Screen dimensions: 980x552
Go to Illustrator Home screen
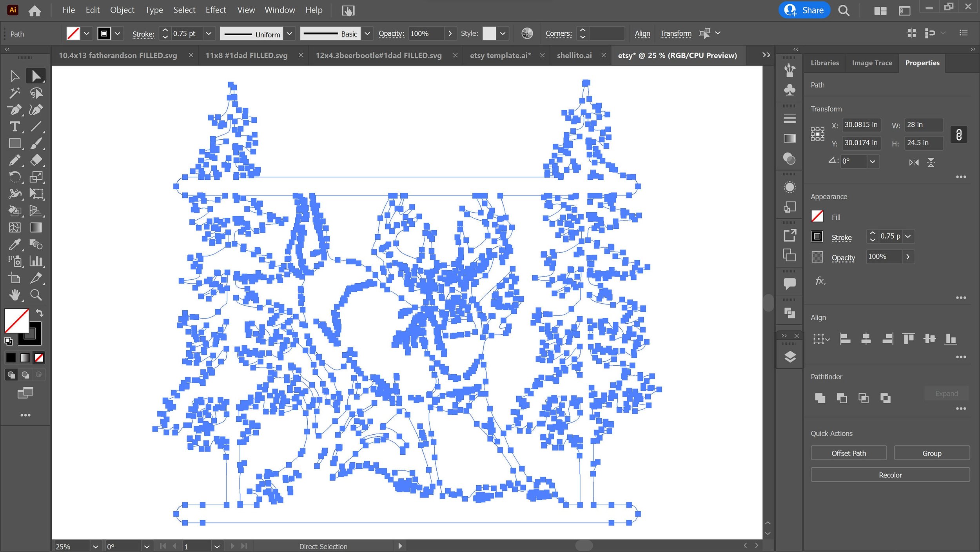[34, 11]
